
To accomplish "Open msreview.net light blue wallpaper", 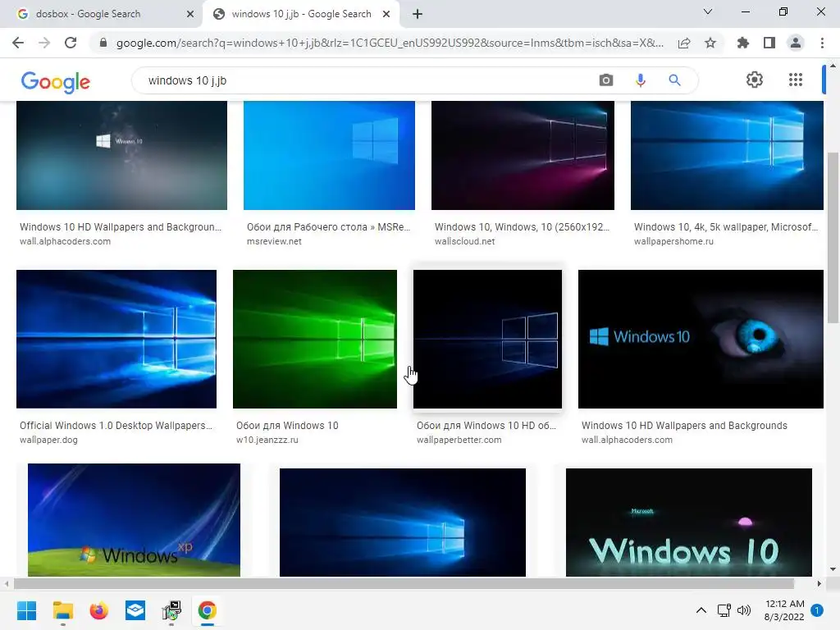I will coord(329,155).
